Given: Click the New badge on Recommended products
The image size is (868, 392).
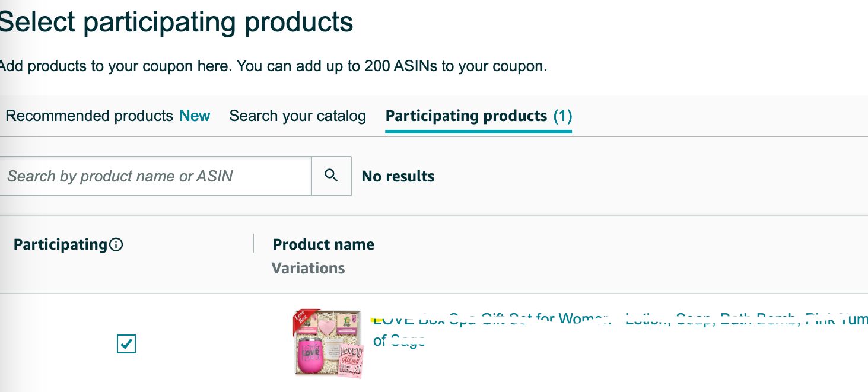Looking at the screenshot, I should click(195, 116).
